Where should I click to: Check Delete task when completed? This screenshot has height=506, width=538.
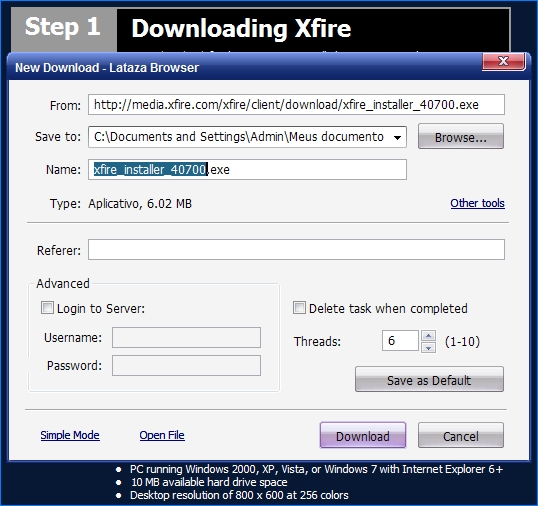(x=299, y=308)
